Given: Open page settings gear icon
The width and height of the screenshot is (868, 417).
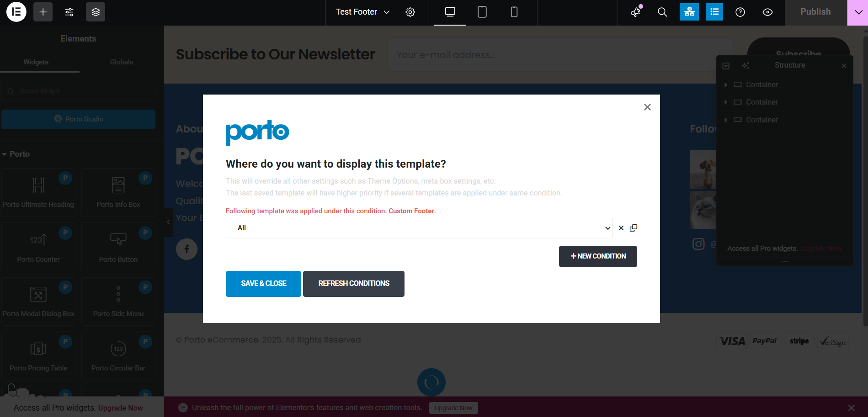Looking at the screenshot, I should 410,12.
